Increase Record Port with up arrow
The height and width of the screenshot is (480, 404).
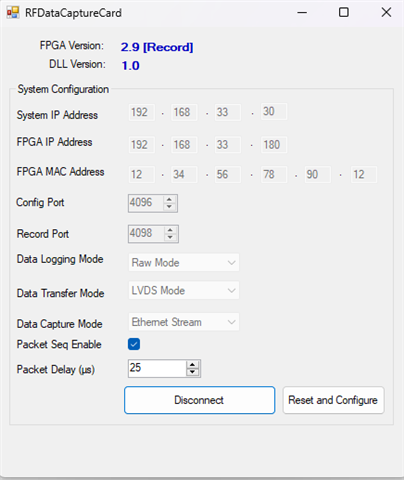coord(170,230)
